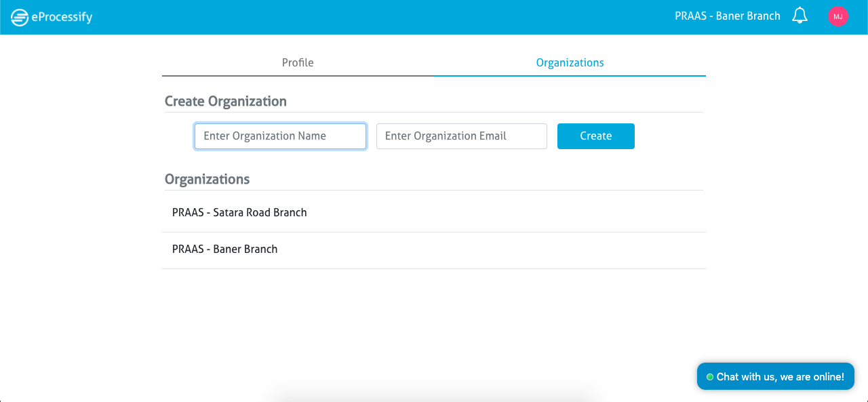Click blank white area below organizations list
The image size is (868, 402).
coord(434,319)
